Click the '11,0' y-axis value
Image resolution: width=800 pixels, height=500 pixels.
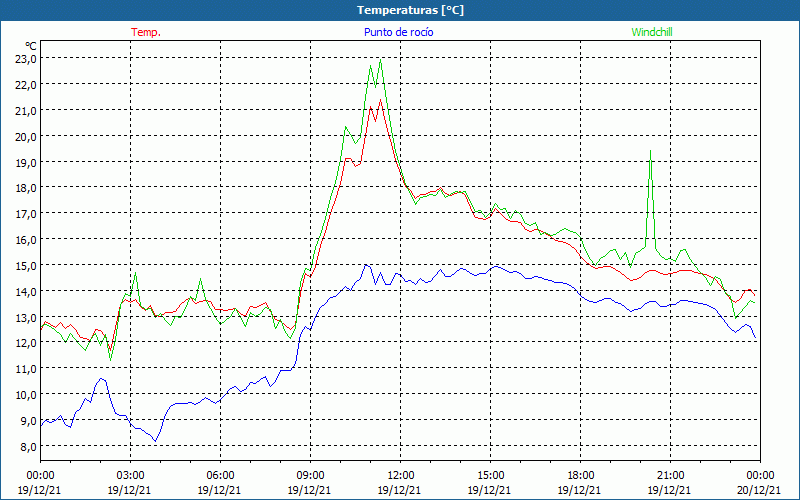pos(26,369)
